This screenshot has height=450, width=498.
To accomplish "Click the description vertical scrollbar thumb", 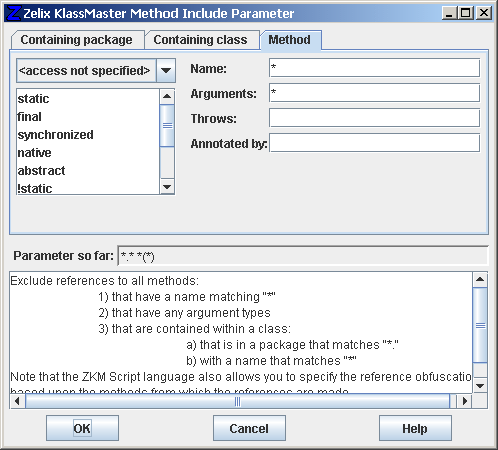I will [480, 325].
